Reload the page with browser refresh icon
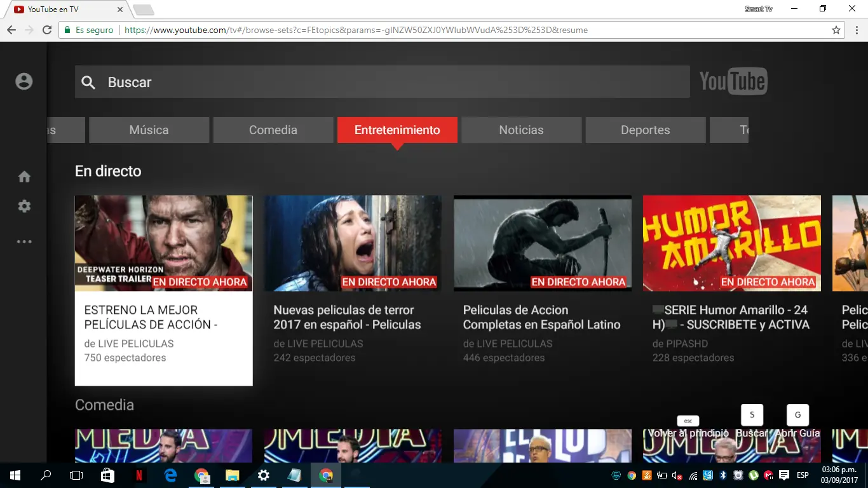The width and height of the screenshot is (868, 488). [x=46, y=30]
